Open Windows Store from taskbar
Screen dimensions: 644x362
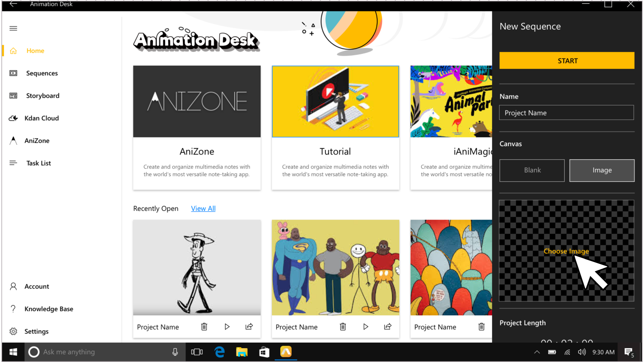(264, 352)
